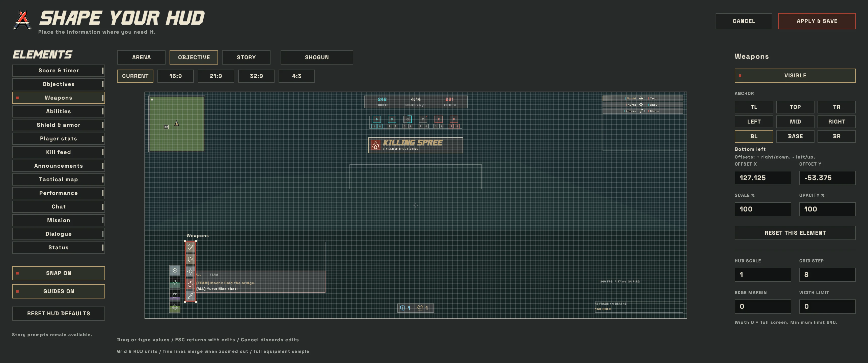868x363 pixels.
Task: Click the armor vest icon in preview
Action: 420,308
